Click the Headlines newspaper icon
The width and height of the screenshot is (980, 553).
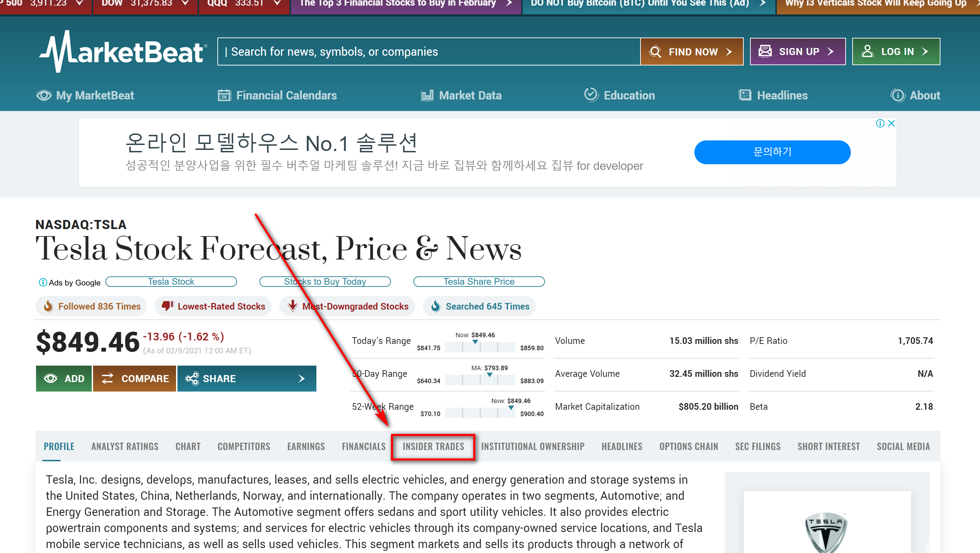click(745, 95)
